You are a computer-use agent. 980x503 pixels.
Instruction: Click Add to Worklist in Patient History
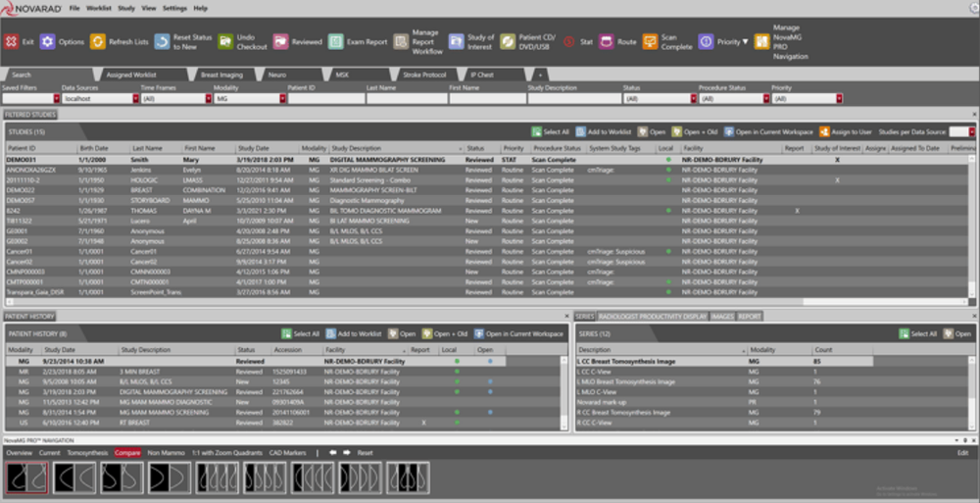(x=353, y=334)
